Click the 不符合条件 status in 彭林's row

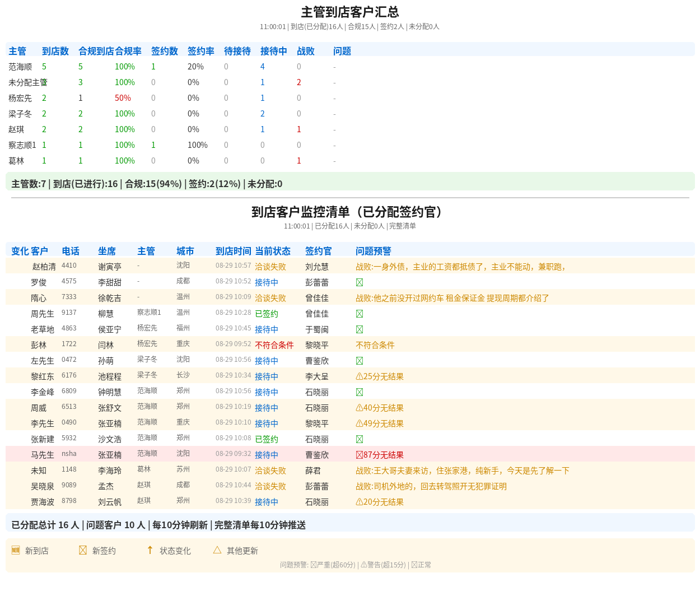tap(274, 345)
